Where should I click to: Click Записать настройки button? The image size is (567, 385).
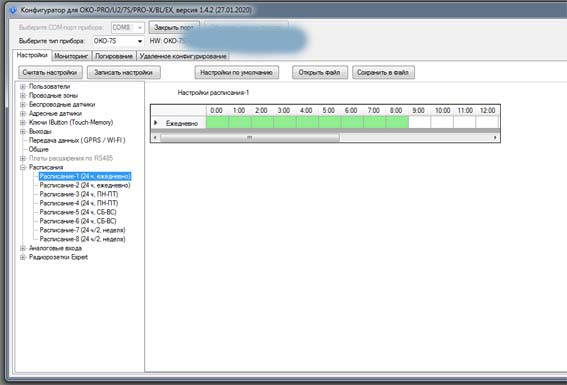123,72
